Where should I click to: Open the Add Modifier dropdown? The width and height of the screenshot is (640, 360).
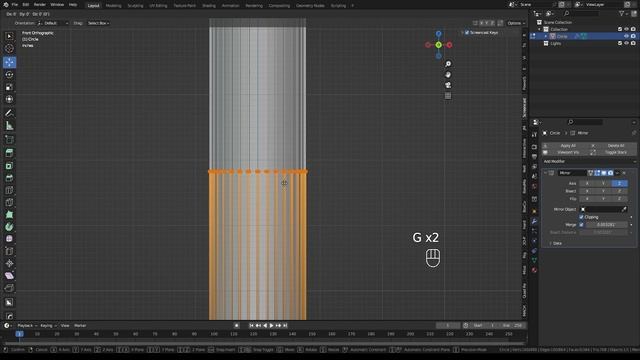[589, 162]
